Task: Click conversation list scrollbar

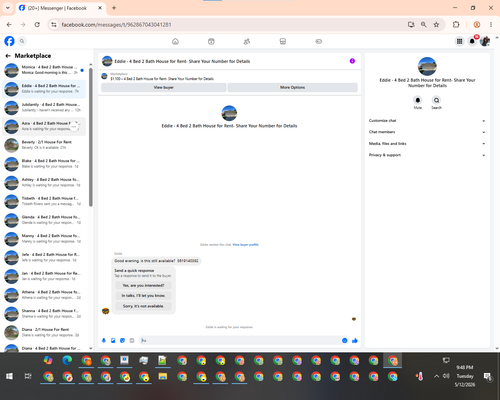Action: (x=91, y=137)
